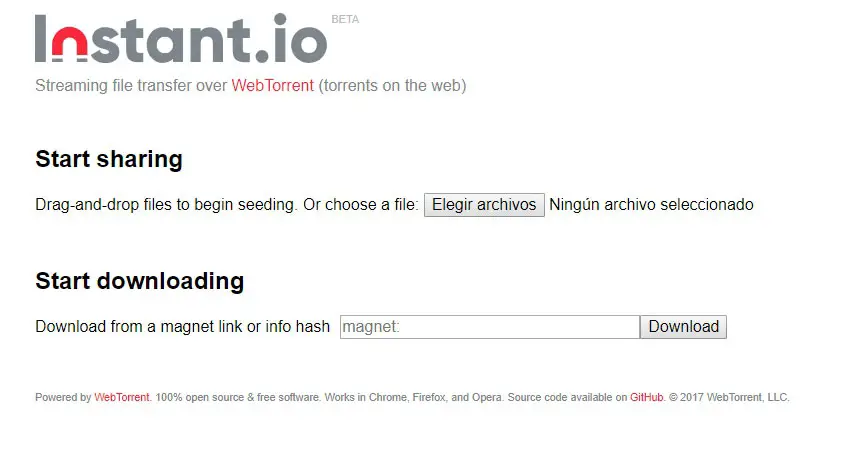Screen dimensions: 844x453
Task: Click the BETA label beside the logo
Action: coord(344,19)
